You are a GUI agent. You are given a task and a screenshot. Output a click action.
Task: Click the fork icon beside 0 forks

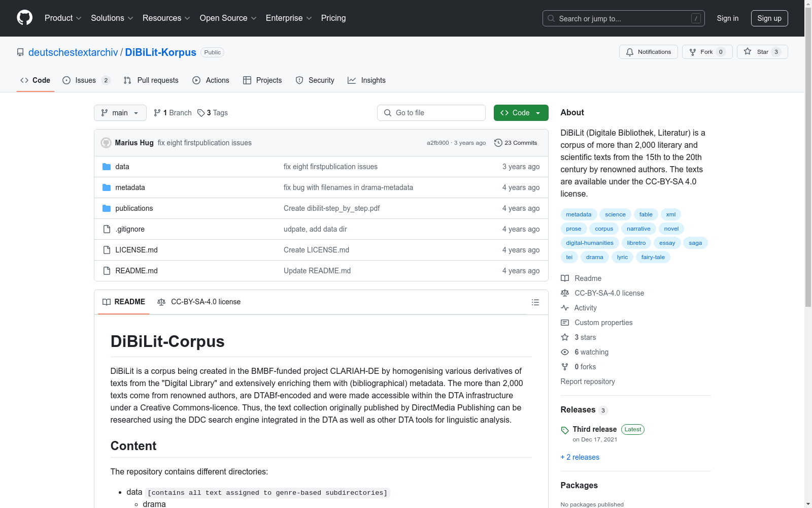pyautogui.click(x=565, y=367)
